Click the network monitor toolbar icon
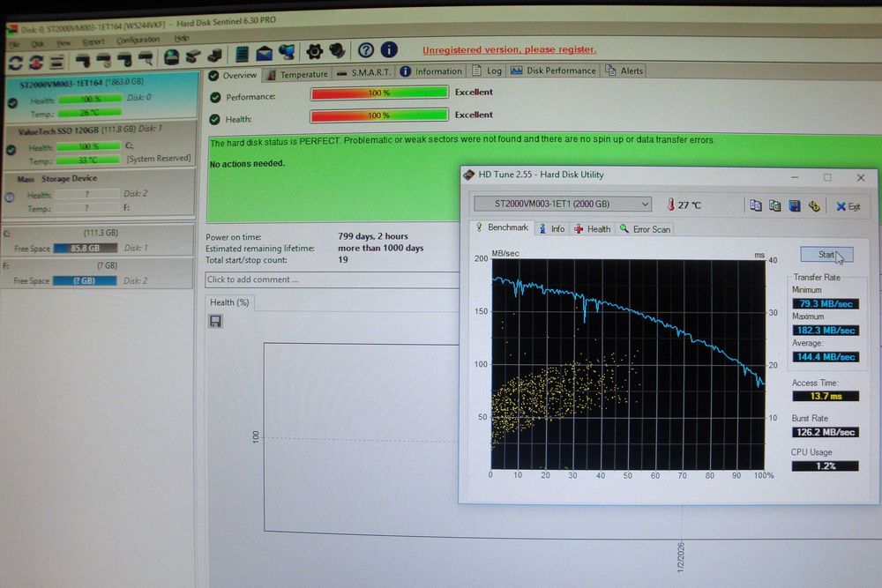 click(x=287, y=53)
